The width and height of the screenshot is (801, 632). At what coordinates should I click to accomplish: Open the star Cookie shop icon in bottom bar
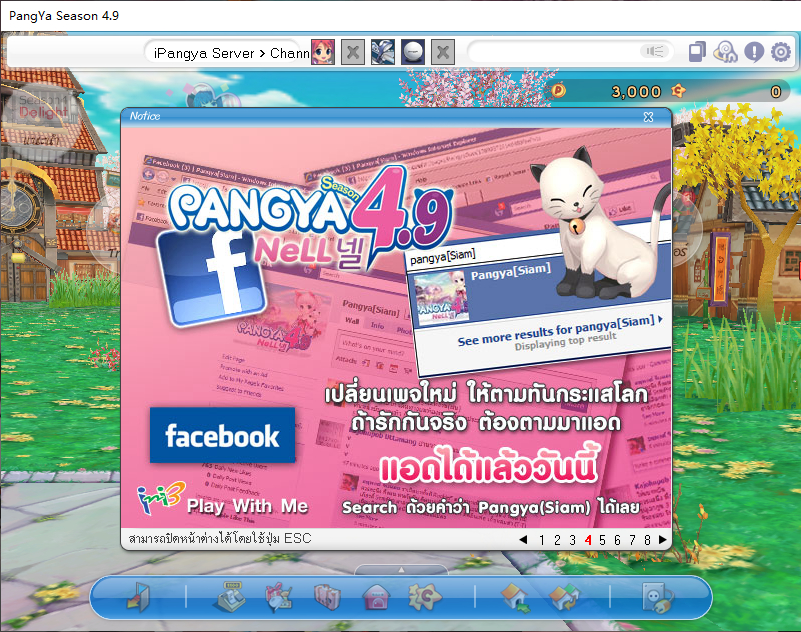coord(425,597)
